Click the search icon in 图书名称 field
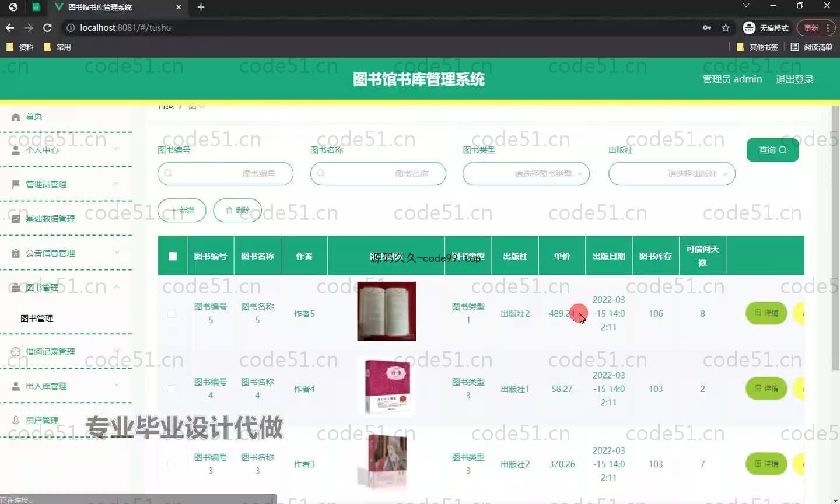This screenshot has width=840, height=504. [x=321, y=173]
